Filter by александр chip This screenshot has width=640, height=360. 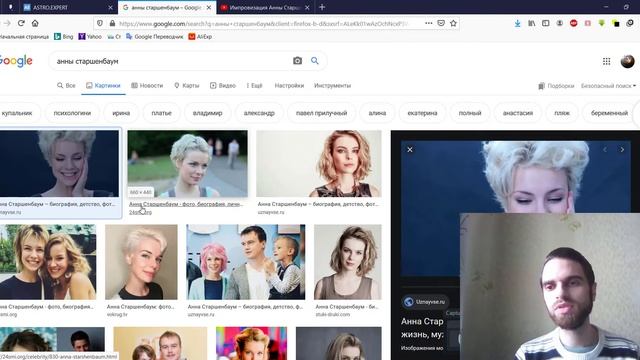pos(259,113)
